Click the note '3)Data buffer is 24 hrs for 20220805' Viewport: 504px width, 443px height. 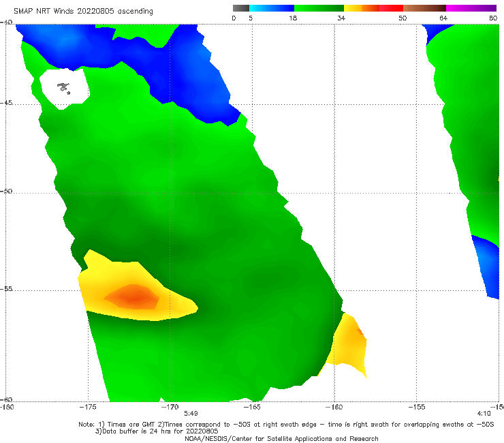tap(157, 431)
